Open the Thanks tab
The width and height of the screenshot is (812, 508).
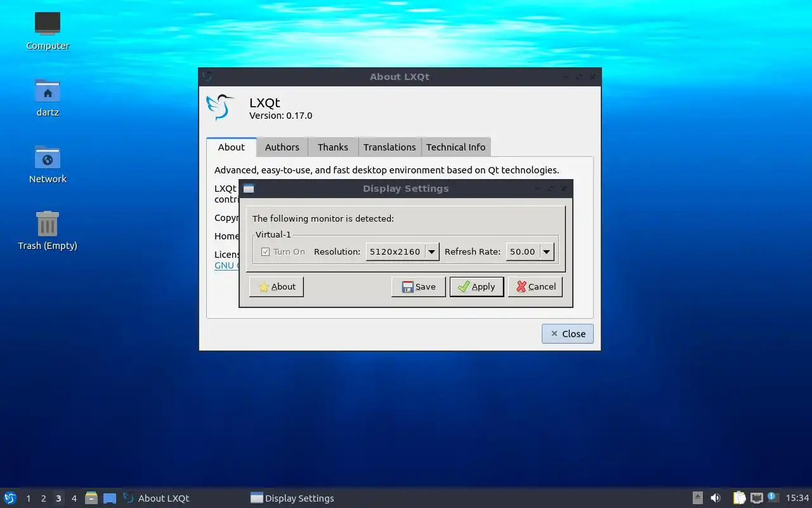333,147
